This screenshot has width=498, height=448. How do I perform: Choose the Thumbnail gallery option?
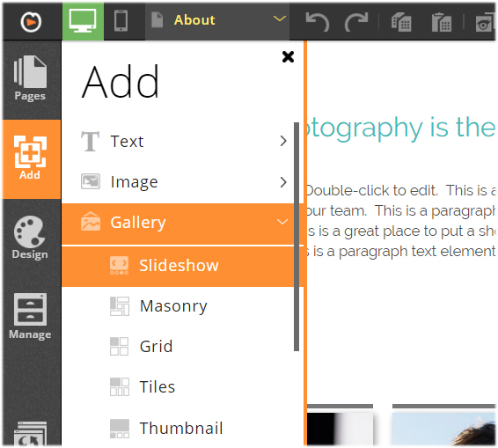click(x=183, y=428)
